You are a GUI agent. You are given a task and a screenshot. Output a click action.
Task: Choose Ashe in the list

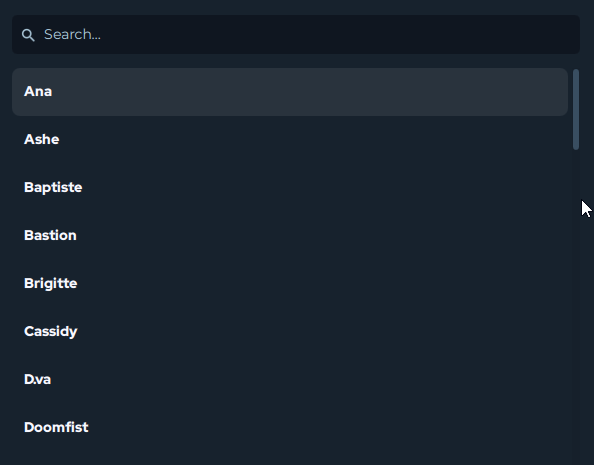290,139
